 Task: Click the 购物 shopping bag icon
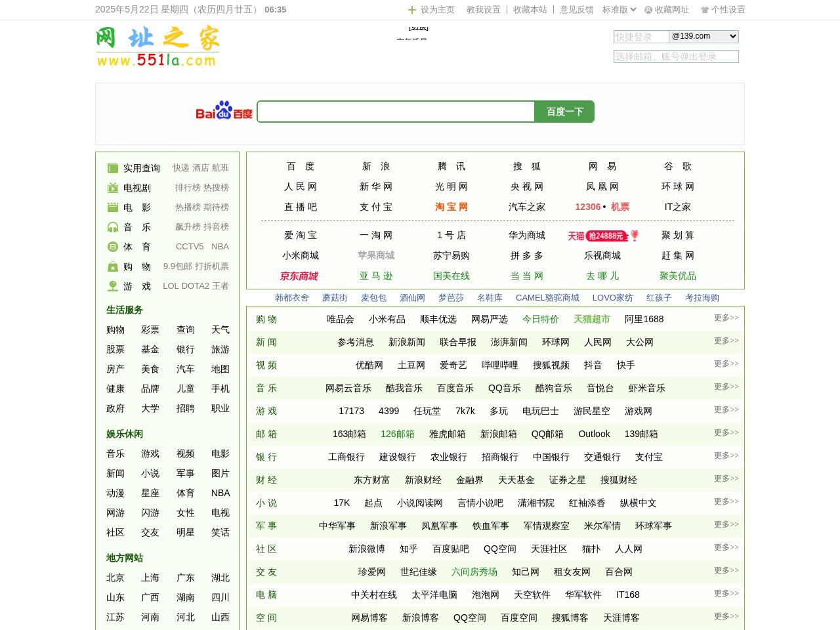click(113, 266)
